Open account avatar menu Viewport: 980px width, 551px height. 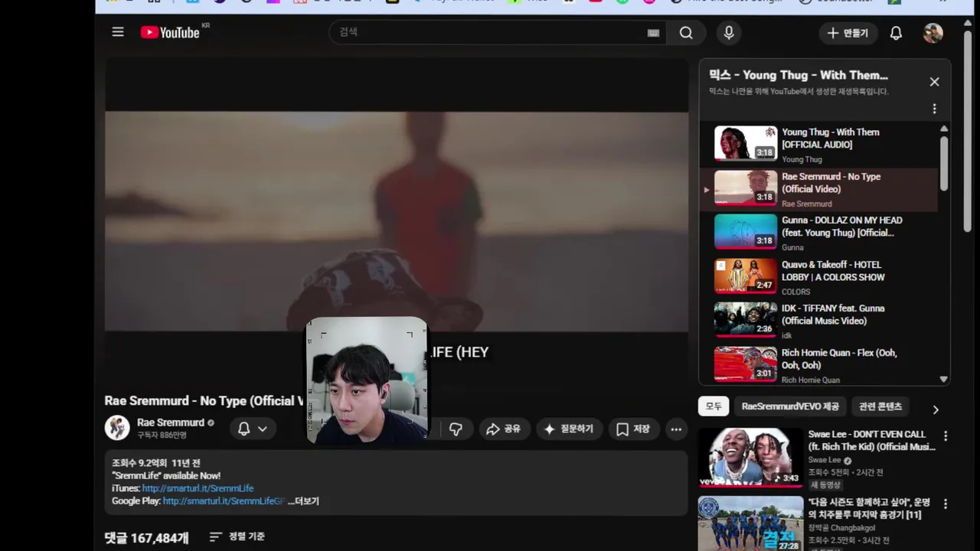point(933,33)
